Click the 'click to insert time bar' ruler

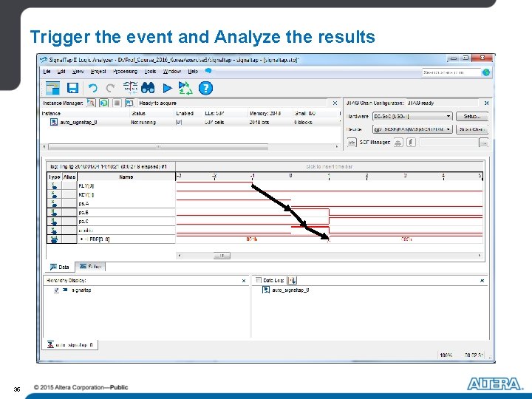point(329,166)
